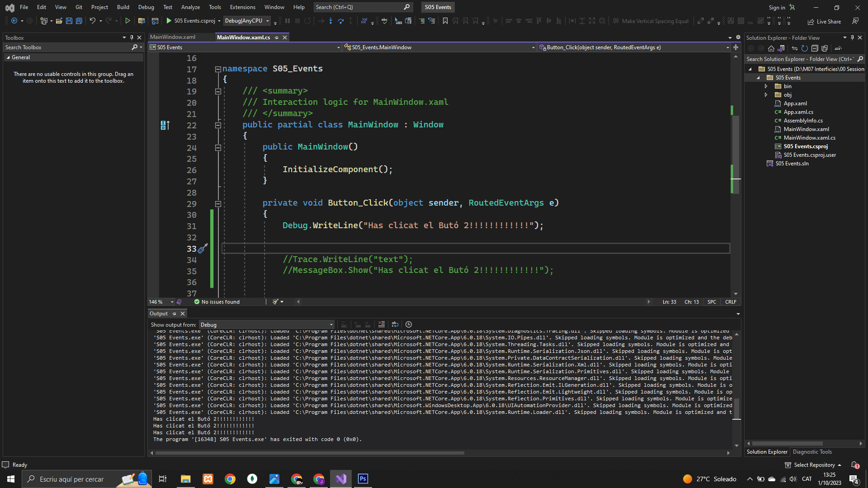Switch to the MainWindow.xaml tab
This screenshot has height=488, width=868.
173,37
